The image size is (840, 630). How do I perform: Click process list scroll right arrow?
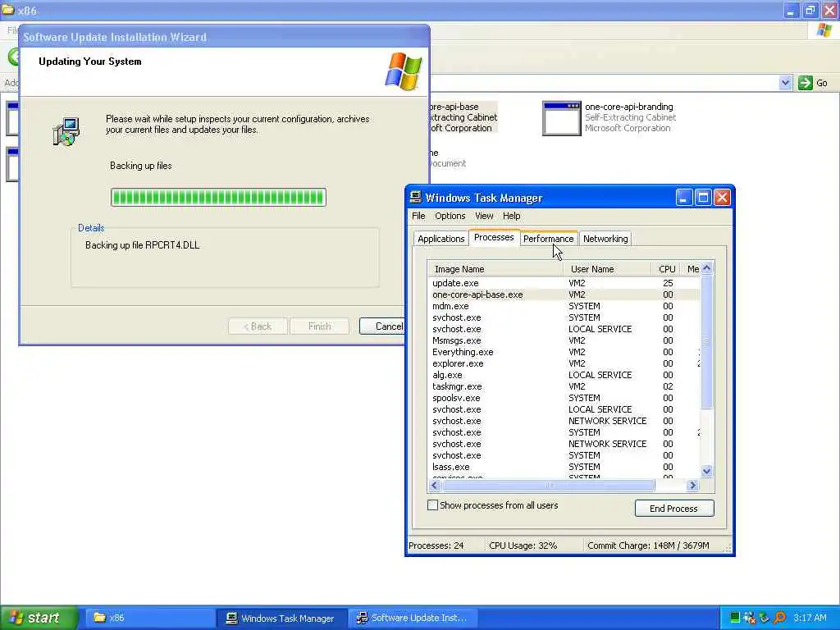click(692, 486)
